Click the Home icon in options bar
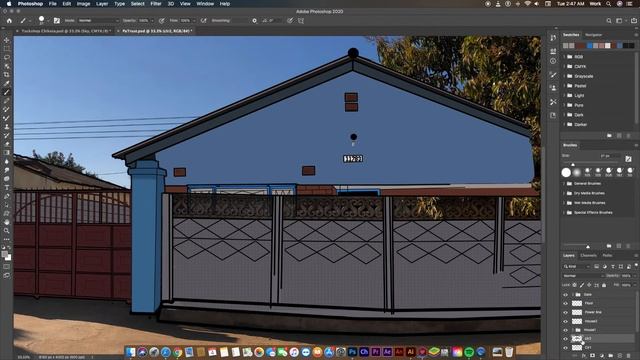The image size is (640, 360). (9, 20)
